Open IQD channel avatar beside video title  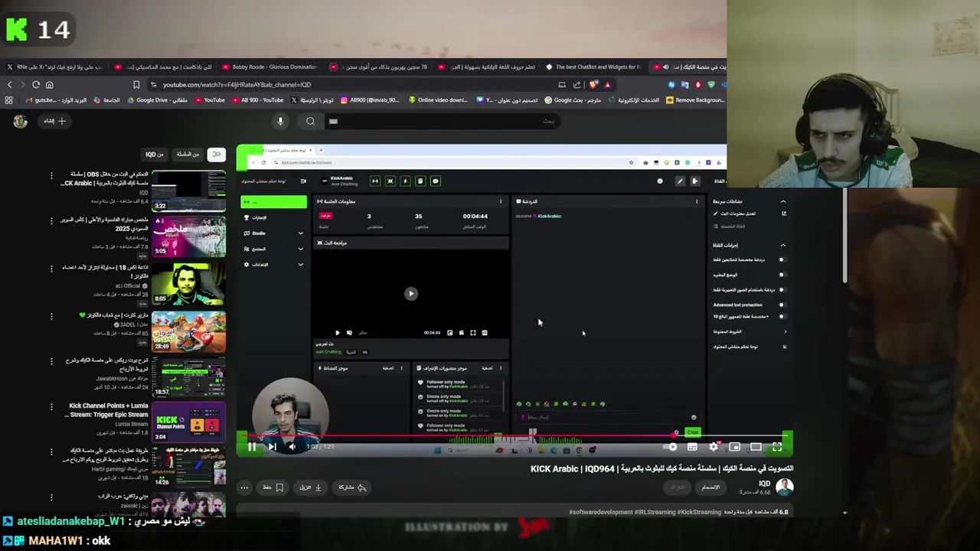tap(784, 487)
